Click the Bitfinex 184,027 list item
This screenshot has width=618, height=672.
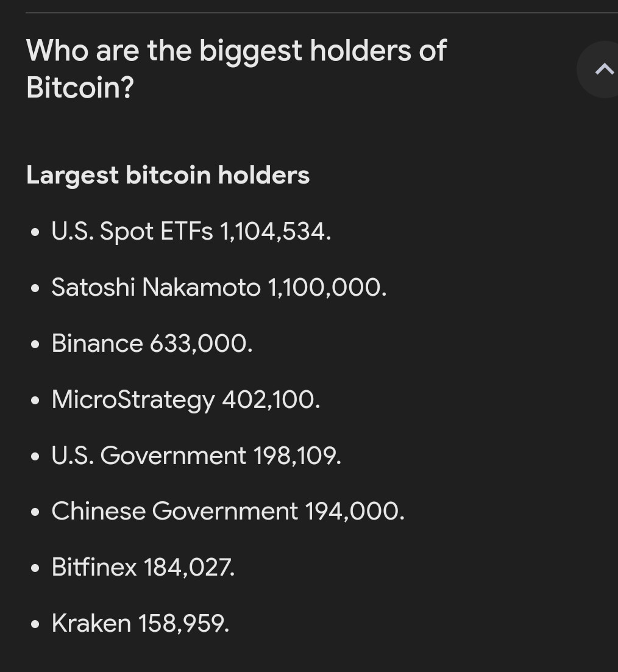143,568
